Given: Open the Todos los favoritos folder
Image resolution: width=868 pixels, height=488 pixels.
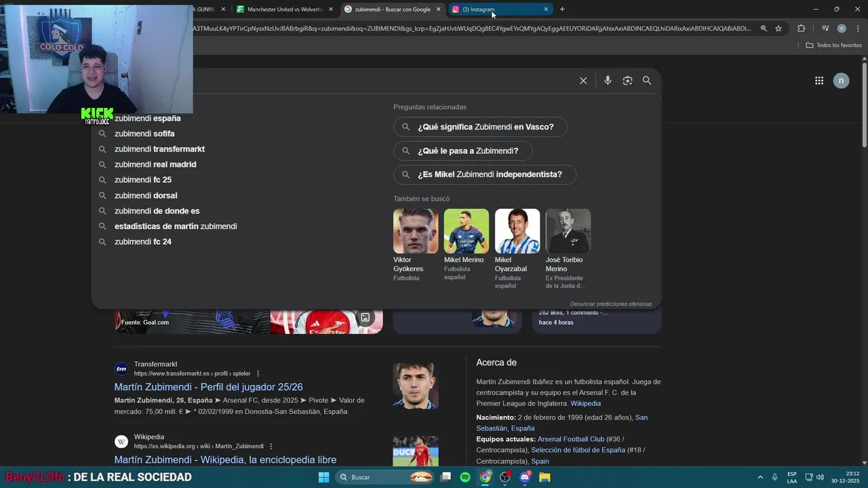Looking at the screenshot, I should coord(833,45).
